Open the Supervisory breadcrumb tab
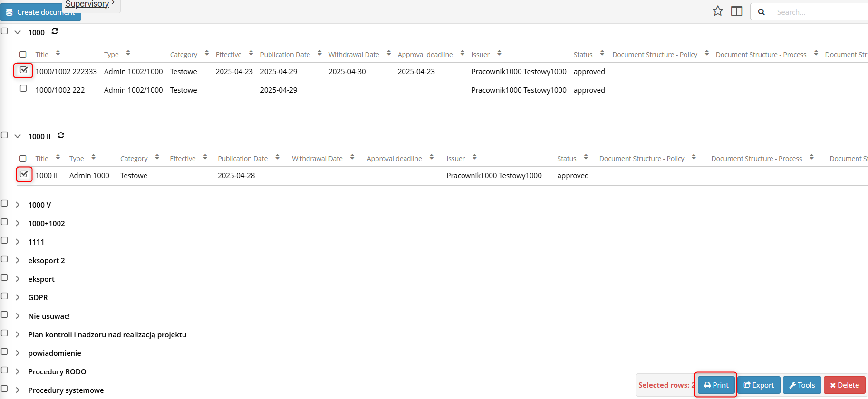 [x=87, y=4]
